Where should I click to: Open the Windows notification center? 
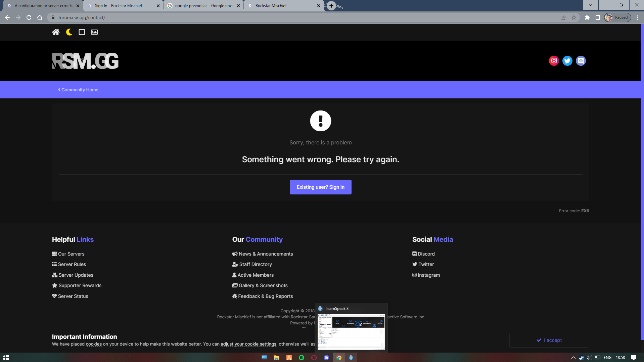634,358
